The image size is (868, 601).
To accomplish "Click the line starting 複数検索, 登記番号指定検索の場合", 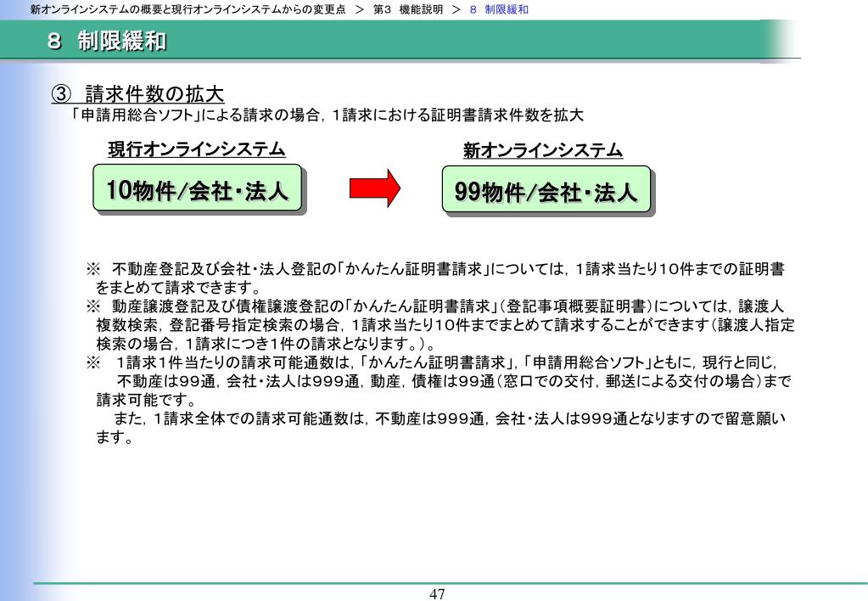I will [x=445, y=325].
